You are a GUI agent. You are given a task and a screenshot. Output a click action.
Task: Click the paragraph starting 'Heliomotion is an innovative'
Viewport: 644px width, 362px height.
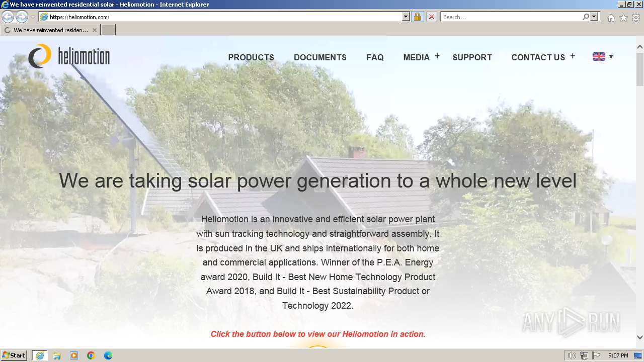[318, 262]
